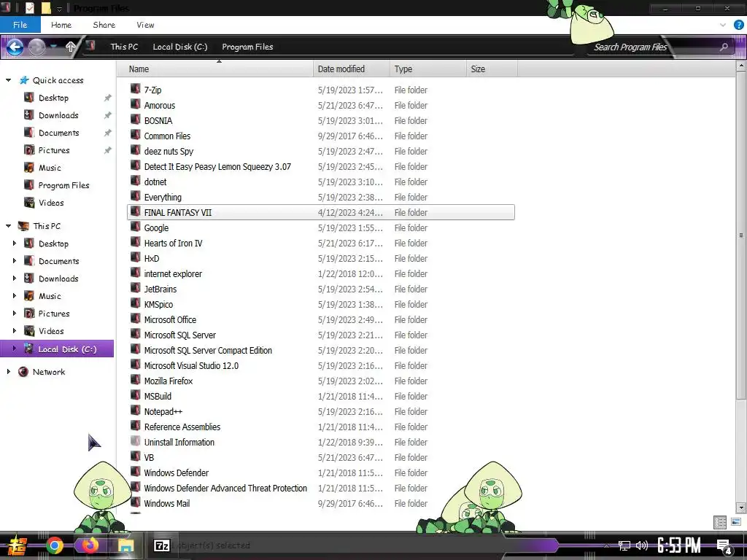Open the Share ribbon tab
Image resolution: width=747 pixels, height=560 pixels.
point(104,25)
